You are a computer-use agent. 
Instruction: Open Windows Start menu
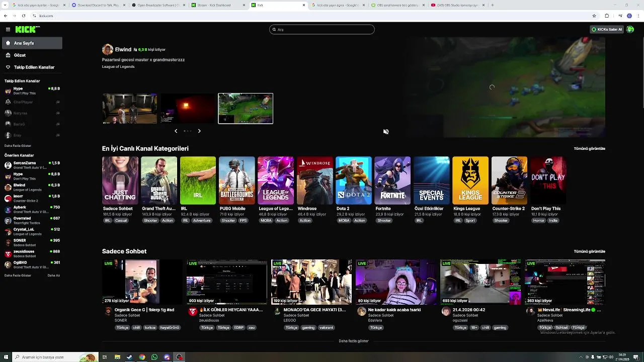[x=5, y=357]
